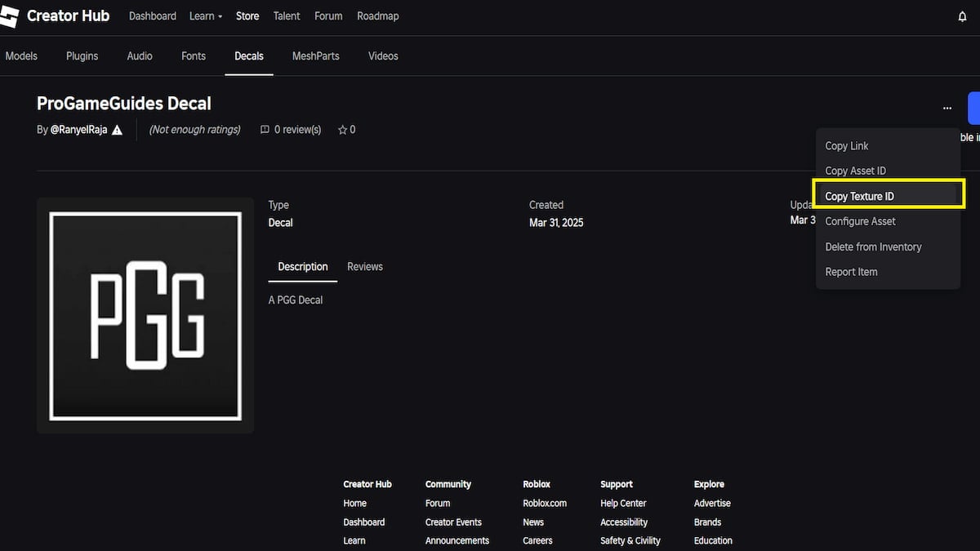Select Copy Link in context menu
Screen dimensions: 980x551
[846, 145]
